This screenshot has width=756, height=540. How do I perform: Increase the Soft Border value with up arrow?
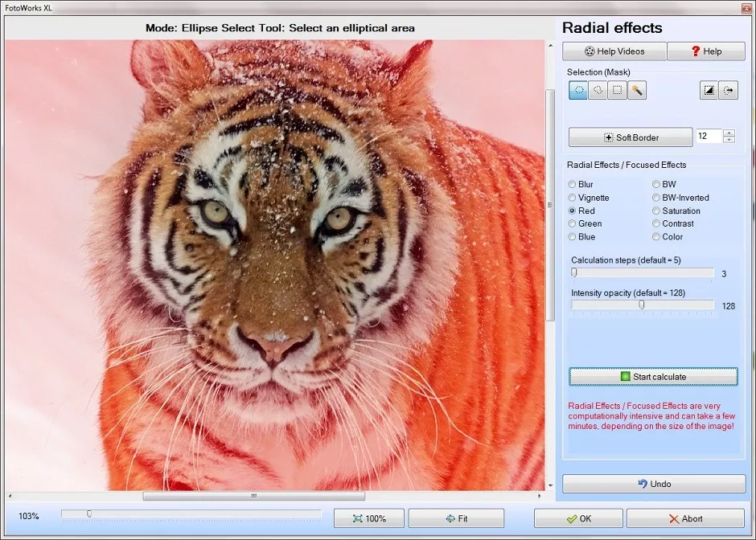729,133
